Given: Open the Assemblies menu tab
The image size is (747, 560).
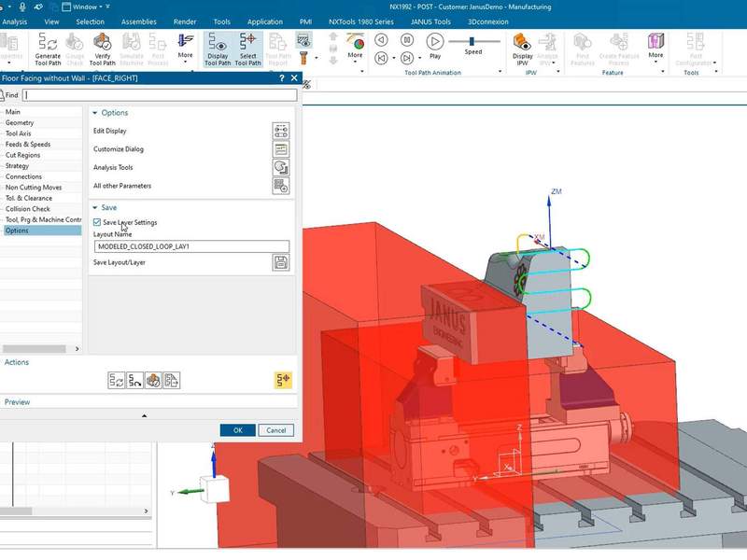Looking at the screenshot, I should [138, 21].
